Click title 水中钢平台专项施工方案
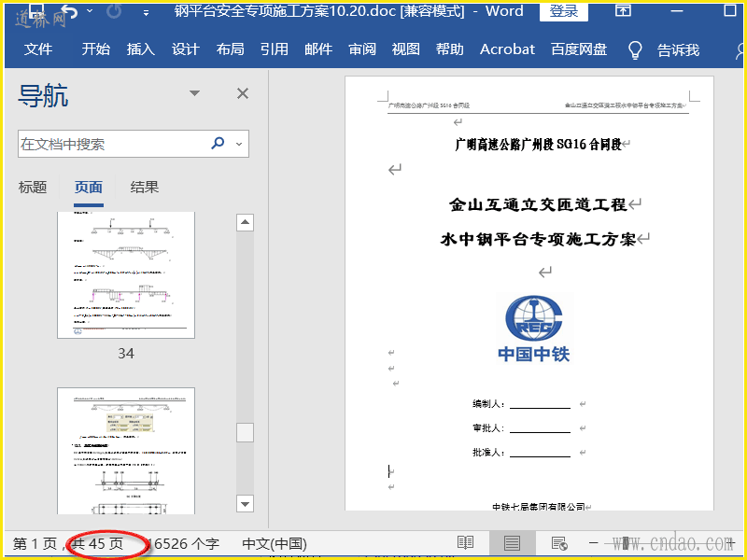Image resolution: width=747 pixels, height=560 pixels. coord(539,239)
